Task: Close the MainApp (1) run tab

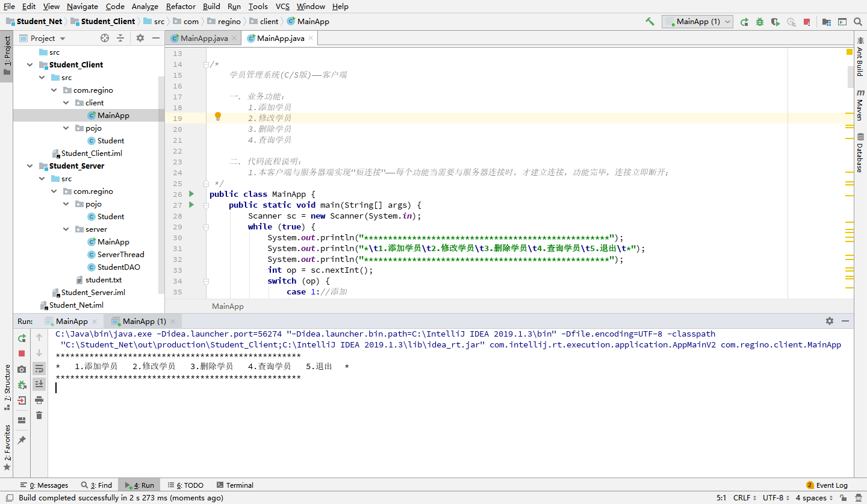Action: pyautogui.click(x=172, y=322)
